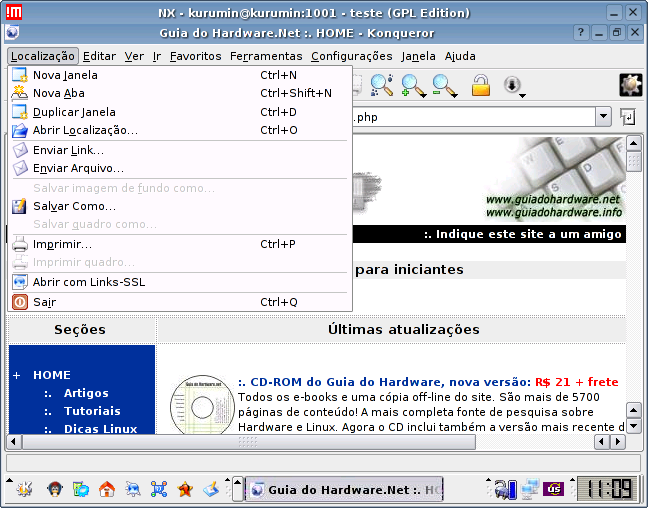Click the penguin icon in taskbar
The height and width of the screenshot is (508, 648).
click(x=55, y=489)
